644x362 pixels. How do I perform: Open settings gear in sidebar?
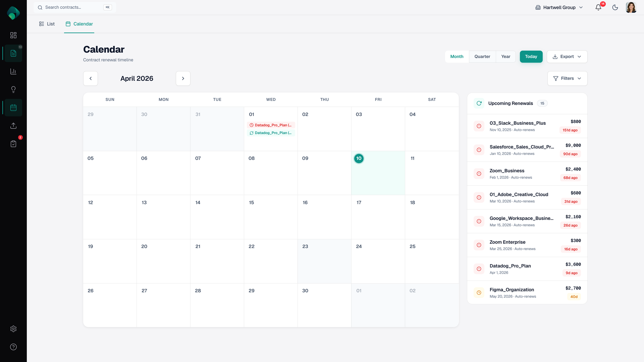tap(13, 329)
